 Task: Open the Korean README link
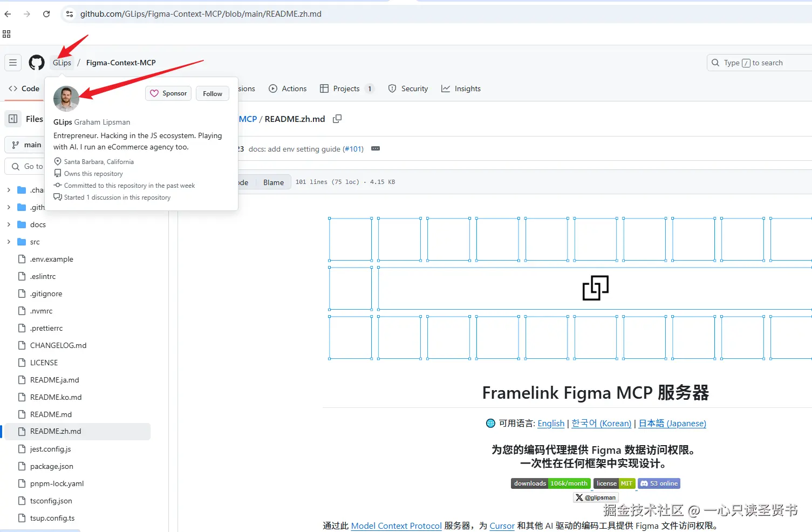(x=601, y=424)
